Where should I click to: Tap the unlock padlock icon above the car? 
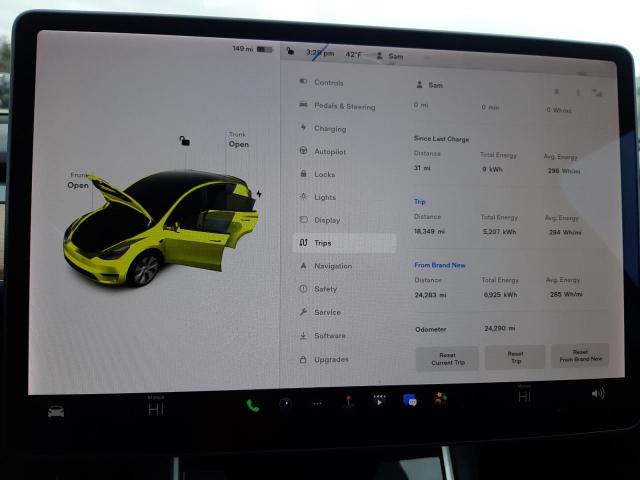coord(184,141)
